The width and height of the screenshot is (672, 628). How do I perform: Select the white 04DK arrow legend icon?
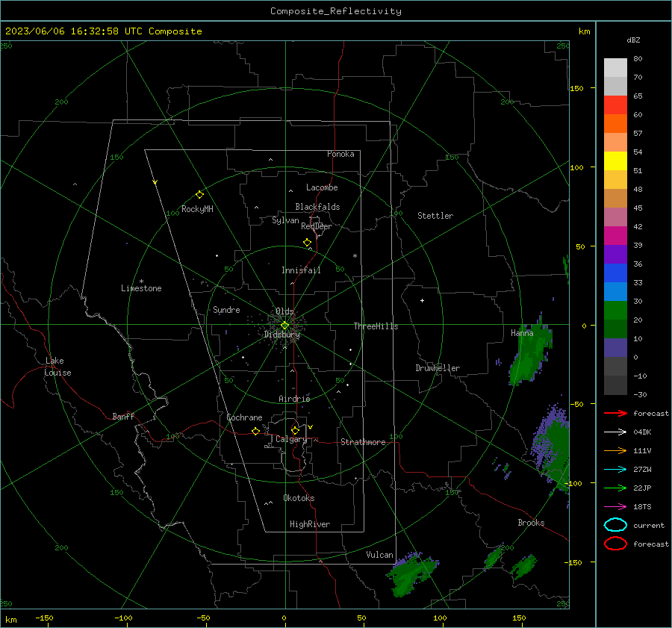[x=615, y=432]
